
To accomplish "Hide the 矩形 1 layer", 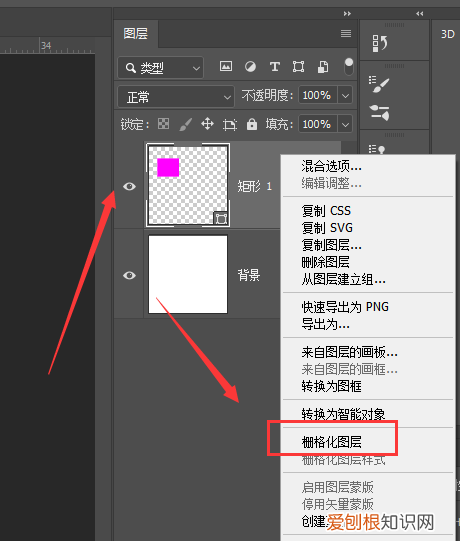I will (x=129, y=186).
